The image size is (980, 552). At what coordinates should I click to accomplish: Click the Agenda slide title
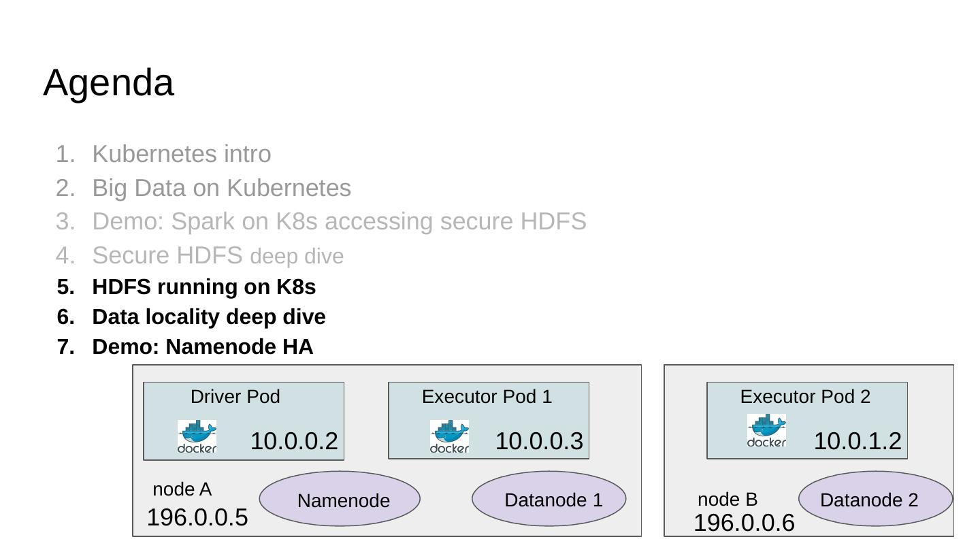coord(109,83)
